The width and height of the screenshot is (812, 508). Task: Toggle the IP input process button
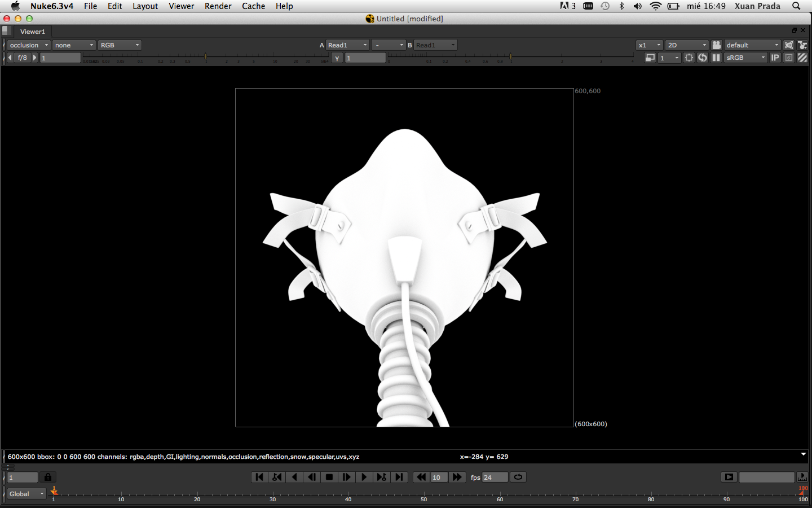(x=775, y=58)
